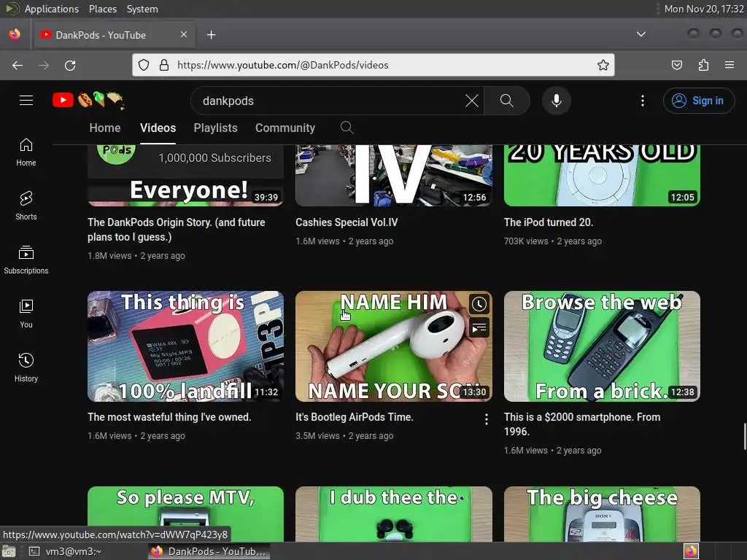Image resolution: width=747 pixels, height=560 pixels.
Task: Open YouTube settings three-dot menu
Action: 642,101
